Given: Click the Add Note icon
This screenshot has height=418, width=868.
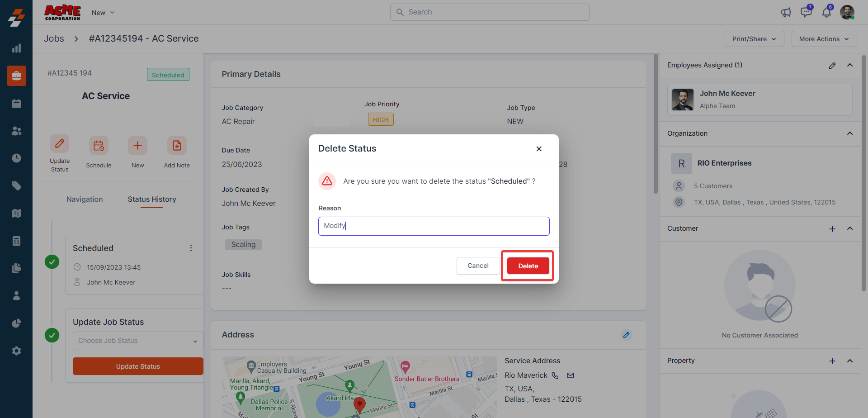Looking at the screenshot, I should coord(177,146).
